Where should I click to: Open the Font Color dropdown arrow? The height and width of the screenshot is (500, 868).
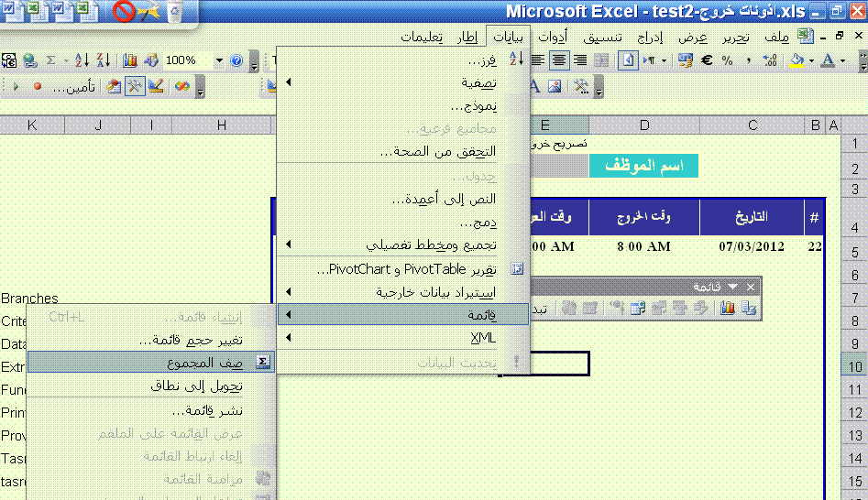click(x=842, y=60)
